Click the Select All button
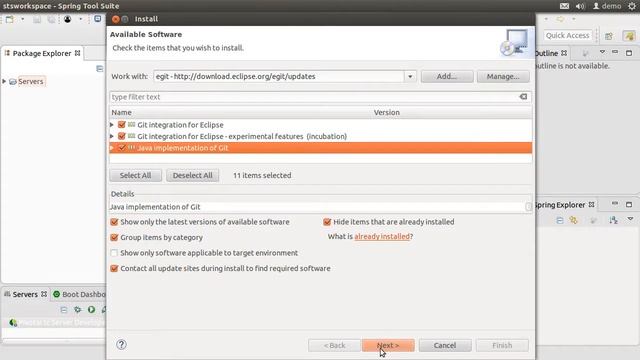Viewport: 640px width, 360px height. pos(136,176)
